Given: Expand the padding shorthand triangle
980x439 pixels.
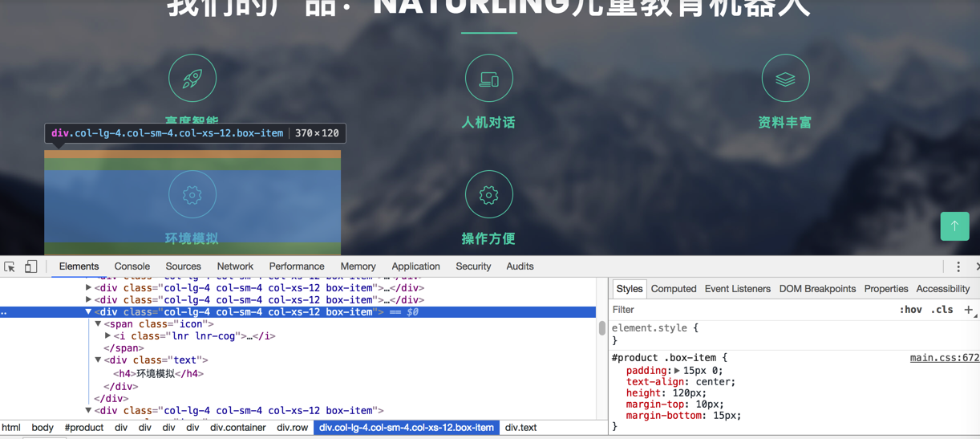Looking at the screenshot, I should click(677, 371).
